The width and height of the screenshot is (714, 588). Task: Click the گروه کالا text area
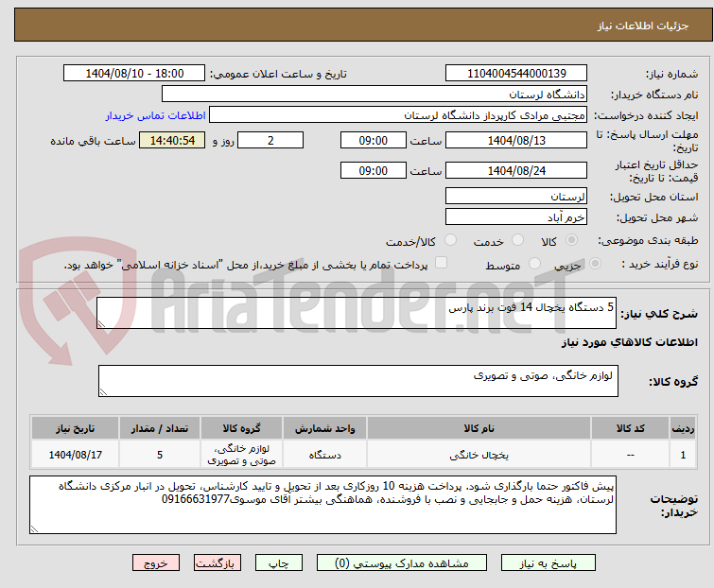[358, 381]
